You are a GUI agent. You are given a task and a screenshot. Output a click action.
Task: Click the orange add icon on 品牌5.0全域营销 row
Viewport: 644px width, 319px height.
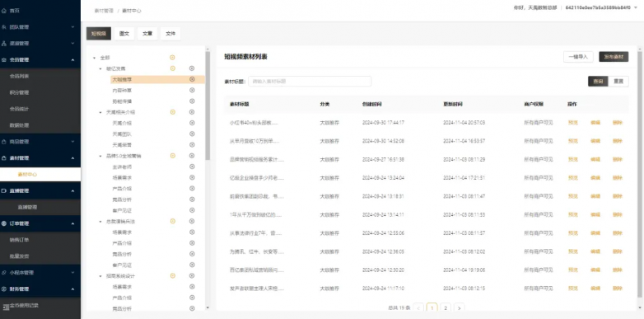pyautogui.click(x=172, y=156)
